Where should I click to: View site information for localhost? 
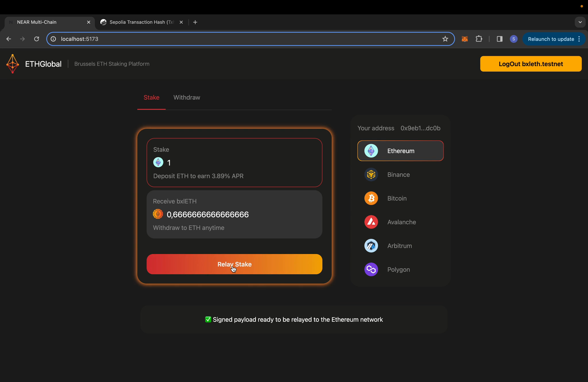53,39
